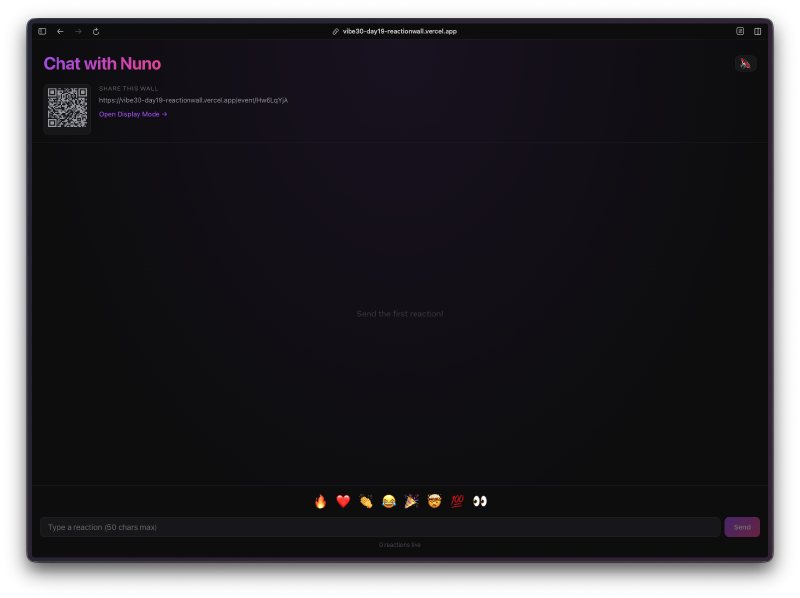Choose the mind-blown face emoji
The height and width of the screenshot is (598, 800).
coord(434,501)
